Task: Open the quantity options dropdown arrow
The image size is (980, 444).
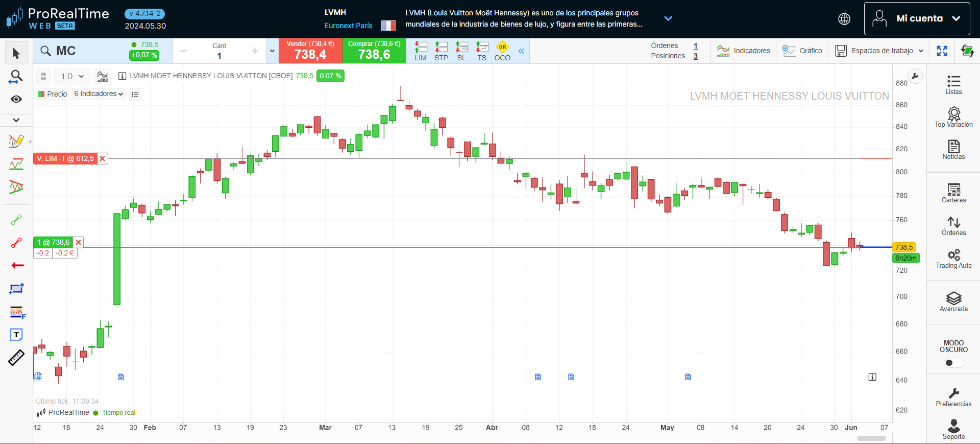Action: click(272, 51)
